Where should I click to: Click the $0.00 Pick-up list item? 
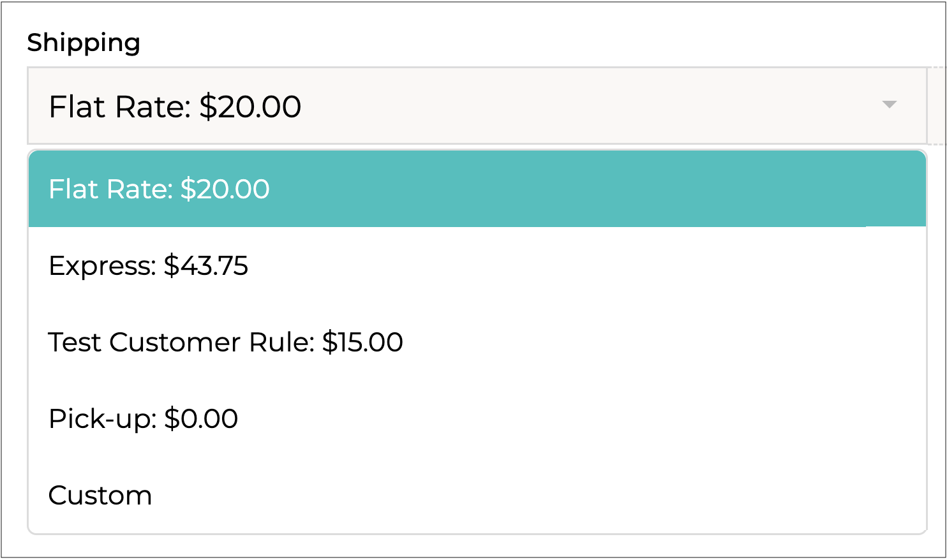143,419
